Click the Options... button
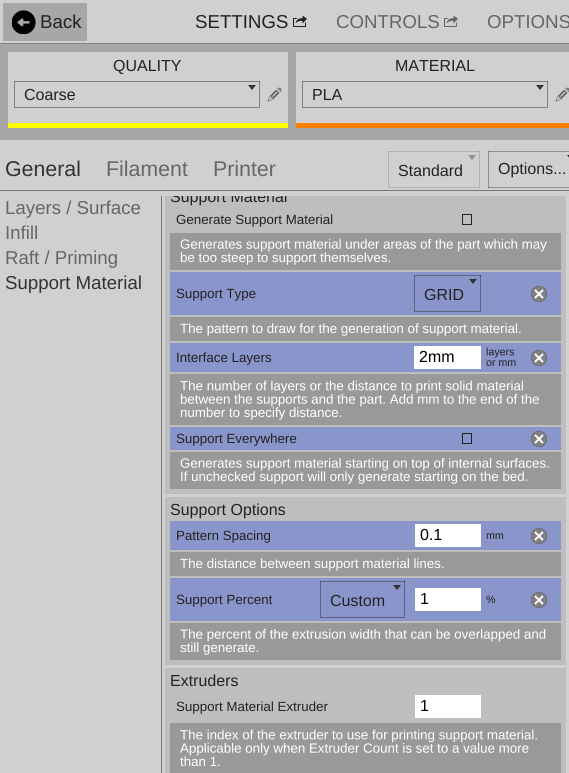 tap(530, 169)
